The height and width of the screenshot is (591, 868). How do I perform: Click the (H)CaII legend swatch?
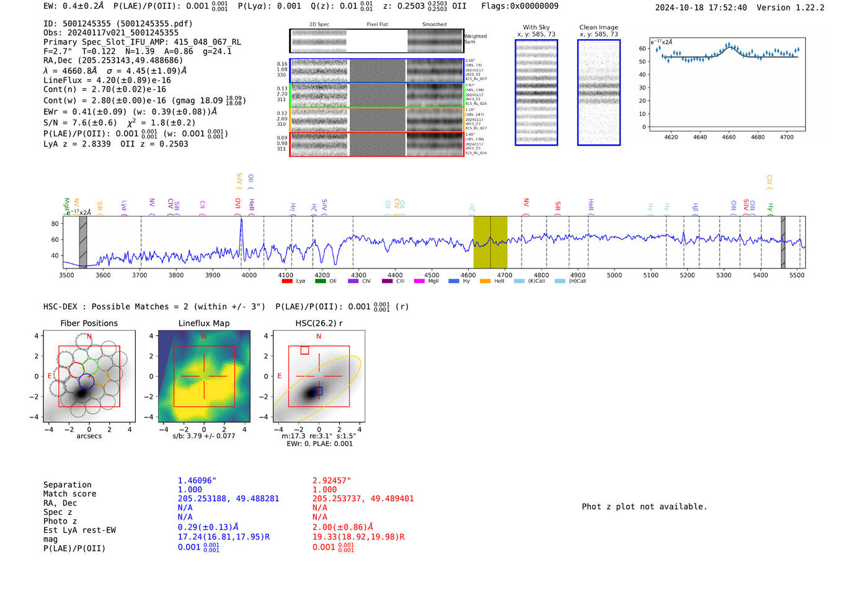(x=560, y=281)
